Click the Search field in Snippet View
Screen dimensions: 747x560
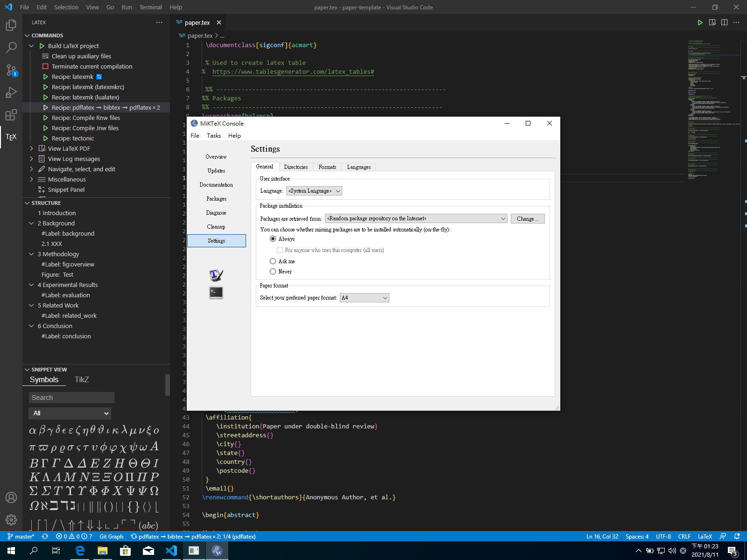[x=71, y=398]
